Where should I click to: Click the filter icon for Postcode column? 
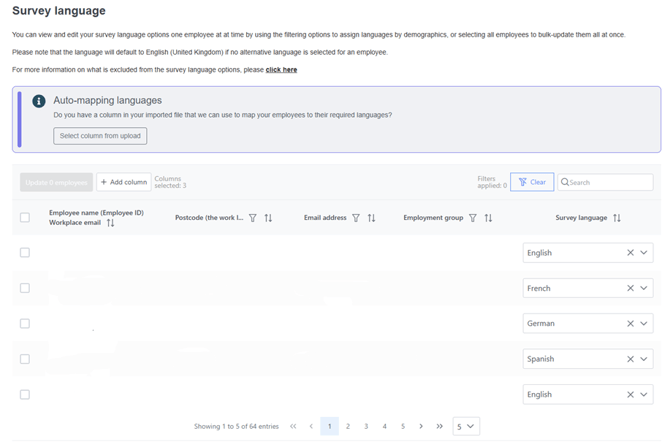point(252,218)
